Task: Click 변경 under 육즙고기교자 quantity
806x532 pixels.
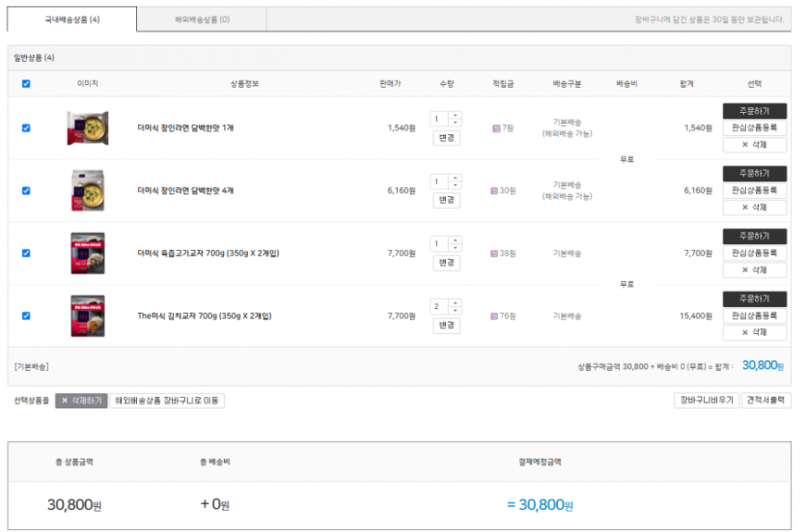Action: tap(446, 263)
